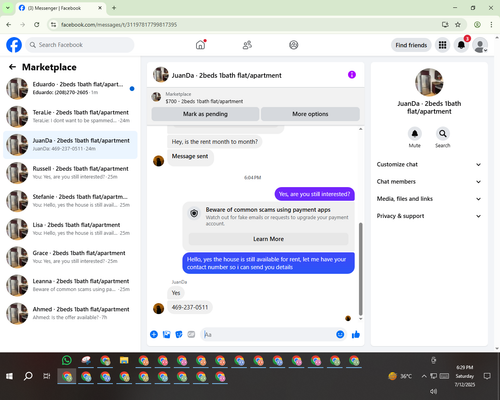Click the browser address bar URL
This screenshot has width=500, height=400.
click(119, 25)
